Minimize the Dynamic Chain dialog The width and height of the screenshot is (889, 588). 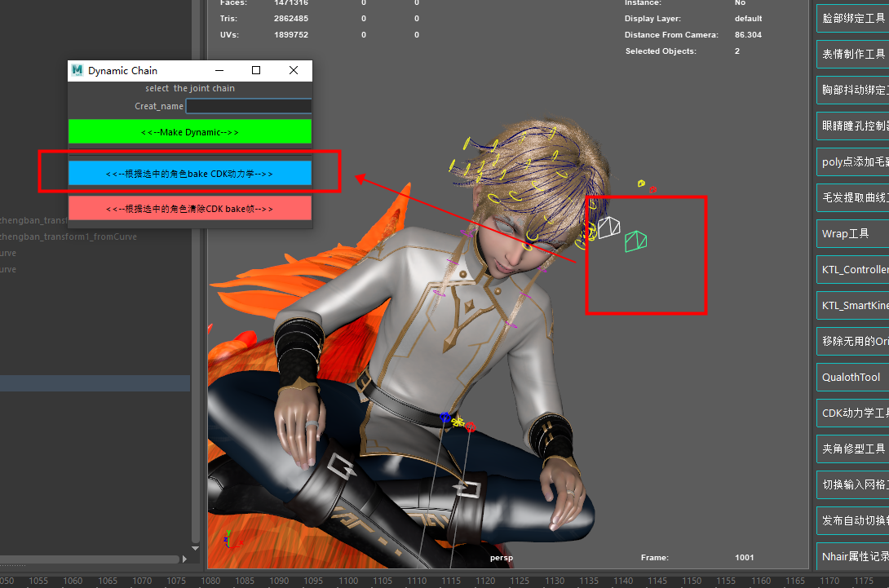219,71
